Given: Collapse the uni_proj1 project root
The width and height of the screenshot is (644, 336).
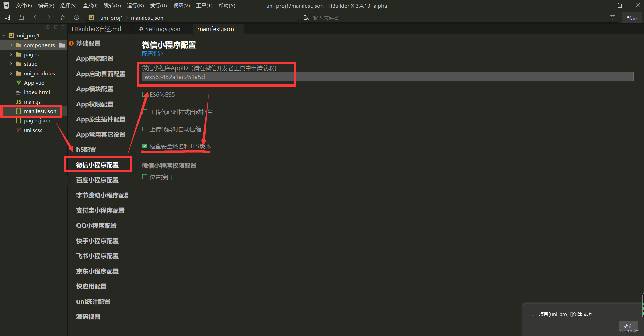Looking at the screenshot, I should pos(4,35).
